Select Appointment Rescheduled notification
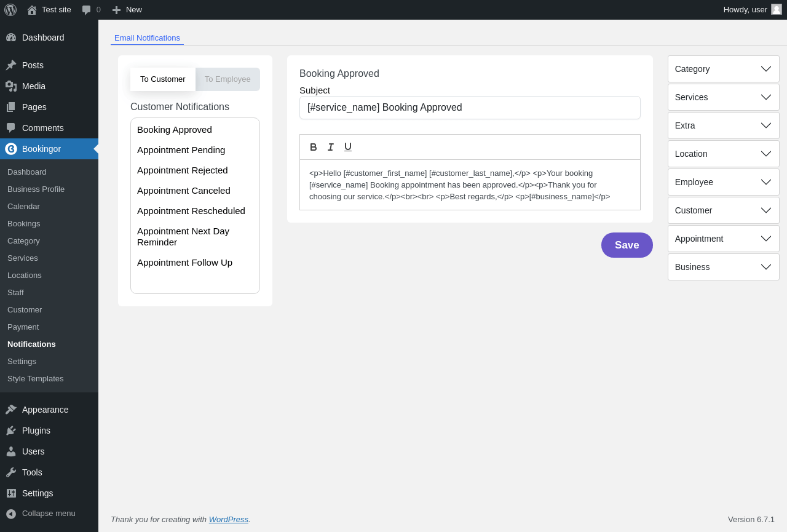Image resolution: width=787 pixels, height=532 pixels. [191, 211]
